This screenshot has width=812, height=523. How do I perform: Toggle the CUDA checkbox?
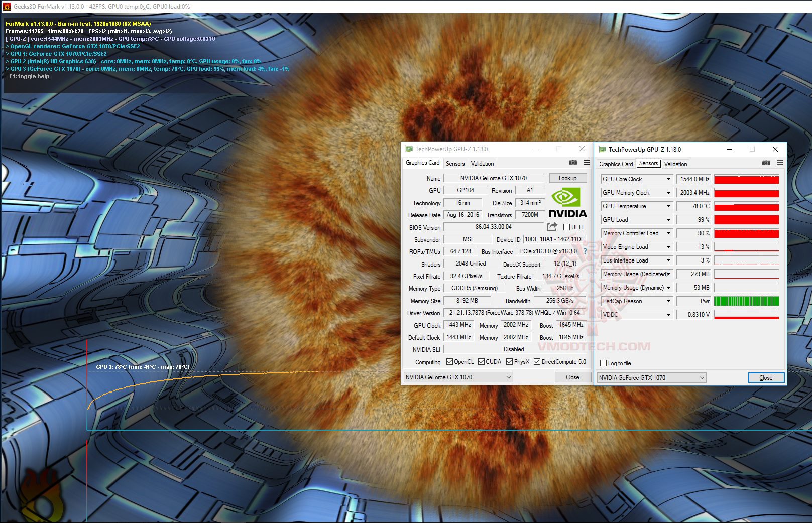pos(481,362)
